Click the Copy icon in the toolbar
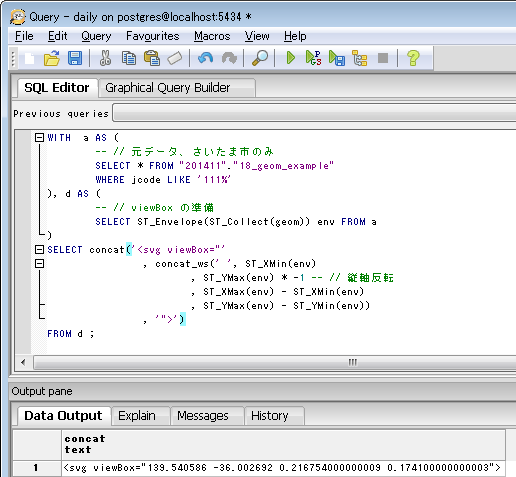The height and width of the screenshot is (477, 516). point(129,58)
